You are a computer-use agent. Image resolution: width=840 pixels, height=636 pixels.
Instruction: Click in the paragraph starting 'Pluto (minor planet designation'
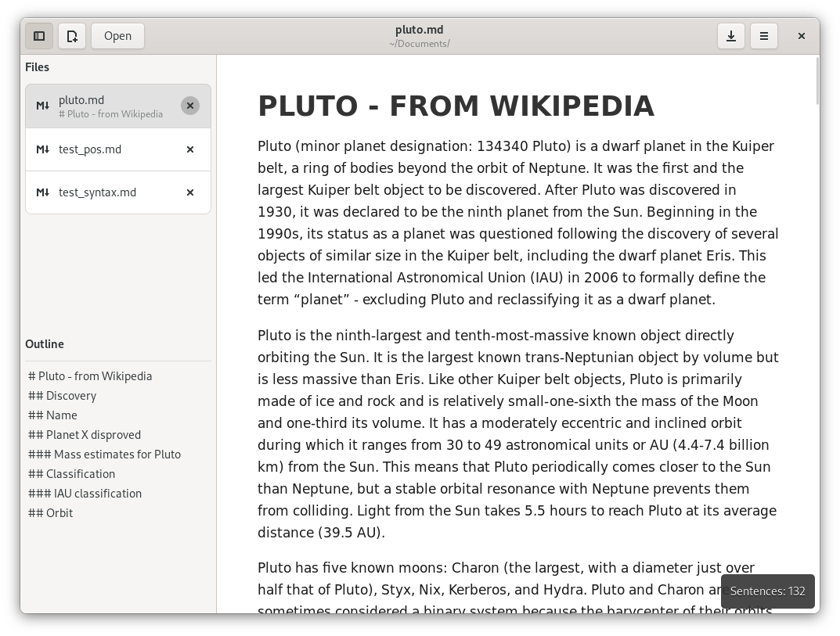point(518,223)
